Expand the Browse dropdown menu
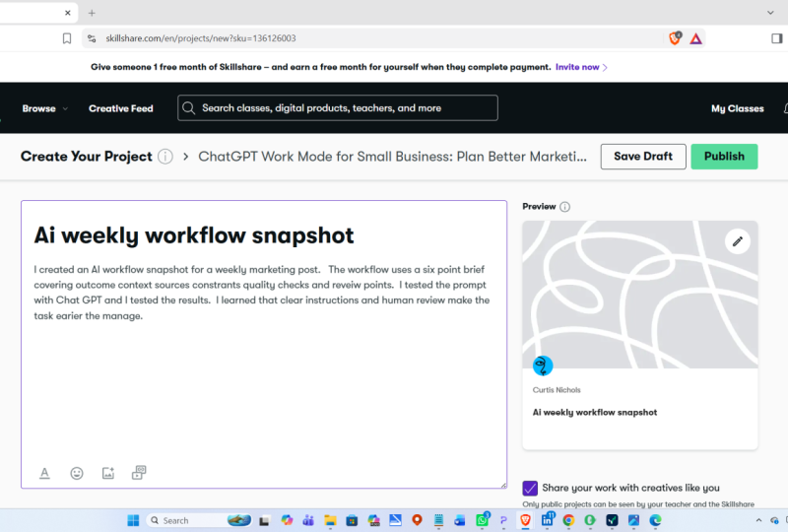This screenshot has height=532, width=788. pyautogui.click(x=65, y=108)
